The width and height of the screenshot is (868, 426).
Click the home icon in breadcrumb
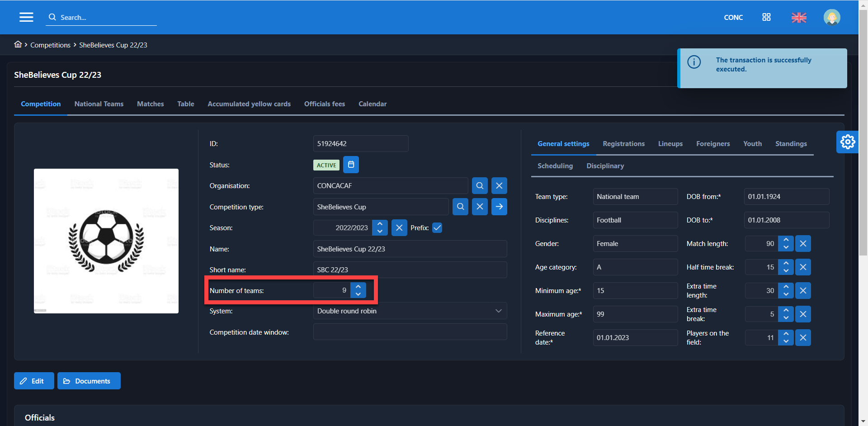click(x=18, y=44)
